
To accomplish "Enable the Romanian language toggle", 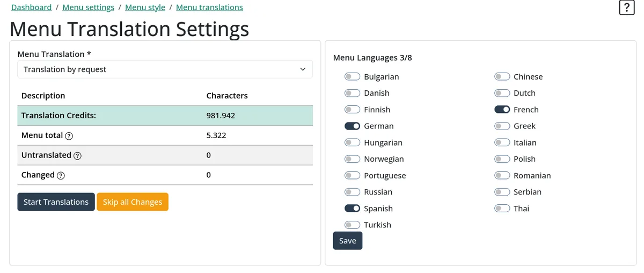I will click(502, 176).
